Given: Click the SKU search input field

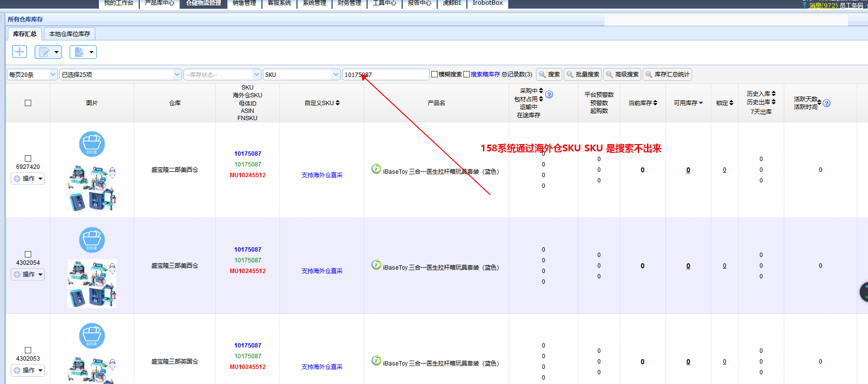Looking at the screenshot, I should [x=386, y=74].
